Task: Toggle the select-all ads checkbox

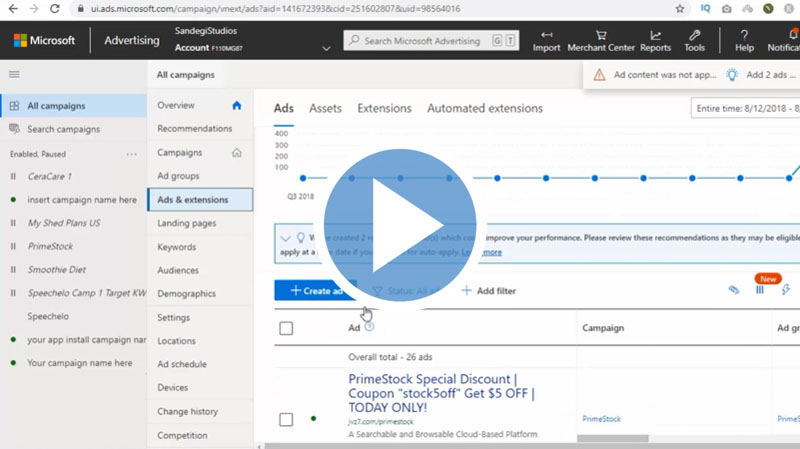Action: pyautogui.click(x=286, y=328)
